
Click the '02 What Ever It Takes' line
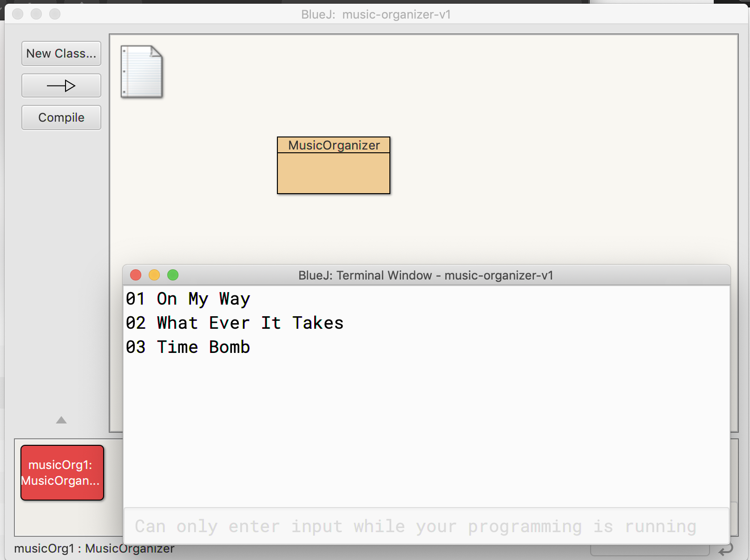coord(235,323)
